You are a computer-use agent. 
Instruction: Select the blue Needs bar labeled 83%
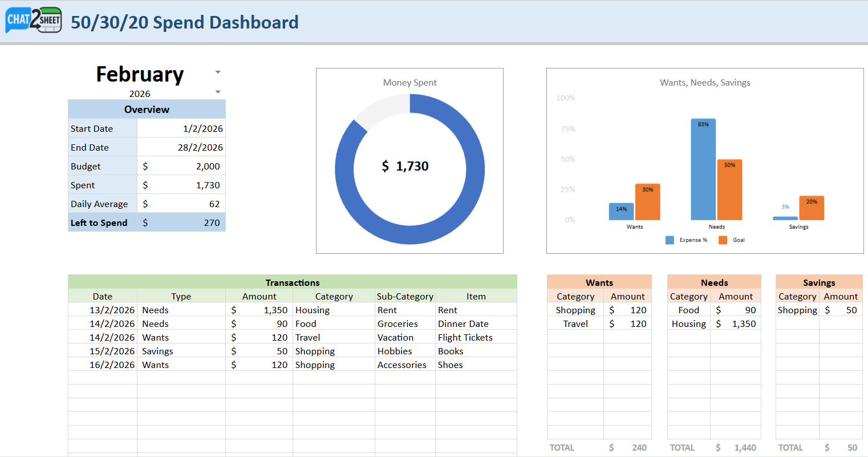pyautogui.click(x=703, y=171)
